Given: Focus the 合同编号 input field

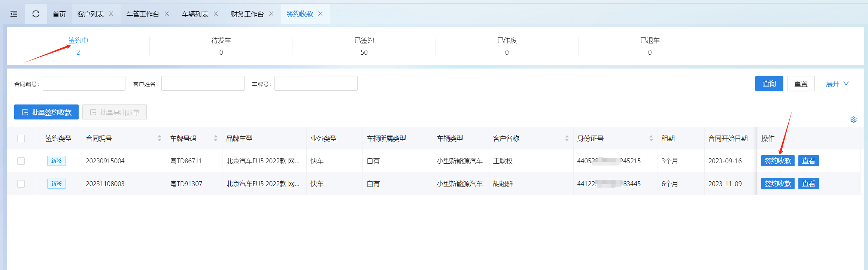Looking at the screenshot, I should click(84, 84).
